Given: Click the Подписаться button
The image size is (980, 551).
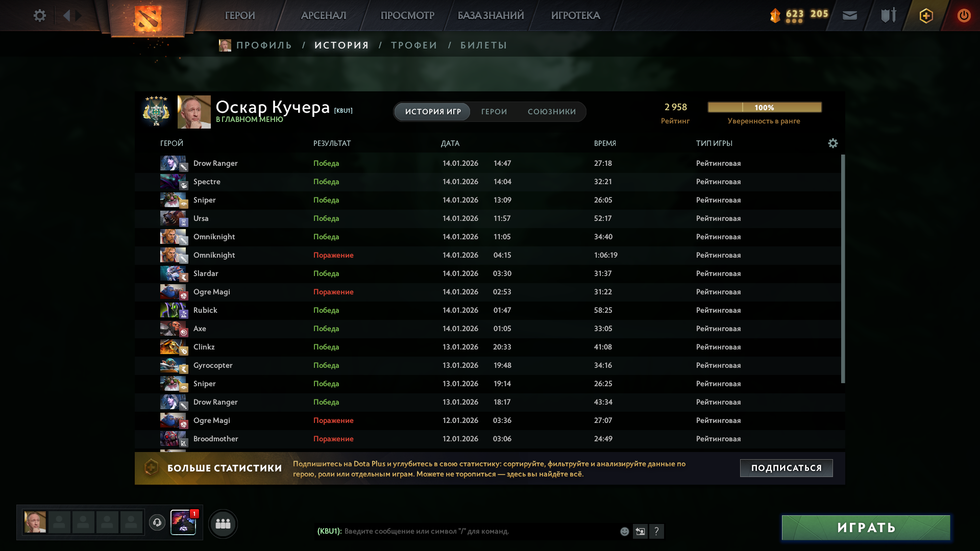Looking at the screenshot, I should pos(786,468).
